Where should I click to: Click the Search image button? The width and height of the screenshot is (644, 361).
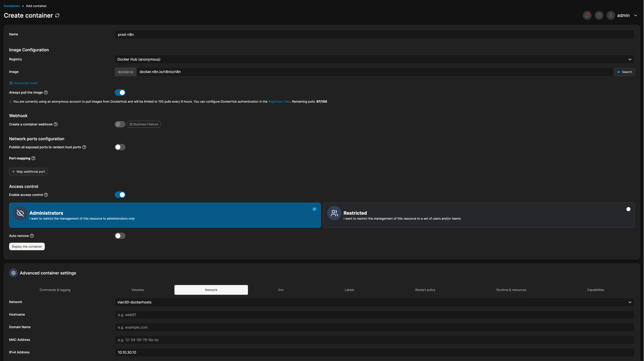coord(624,72)
